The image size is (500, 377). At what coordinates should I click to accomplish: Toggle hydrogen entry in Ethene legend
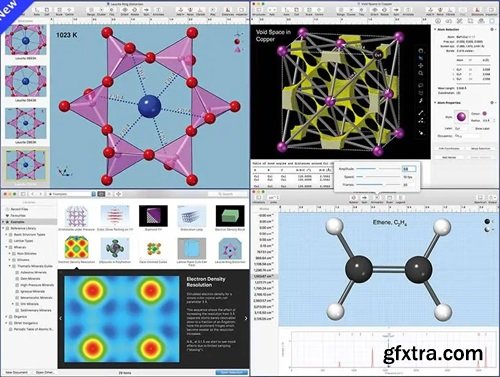tap(487, 230)
